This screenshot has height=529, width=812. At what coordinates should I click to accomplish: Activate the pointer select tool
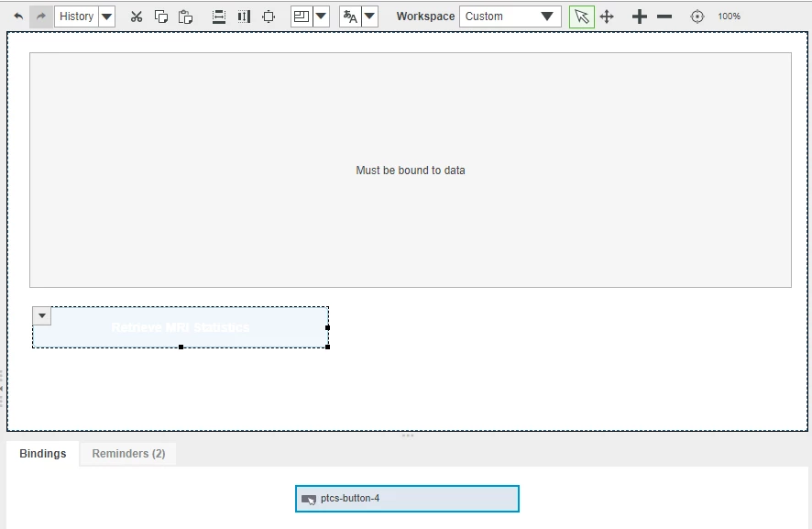pos(582,17)
